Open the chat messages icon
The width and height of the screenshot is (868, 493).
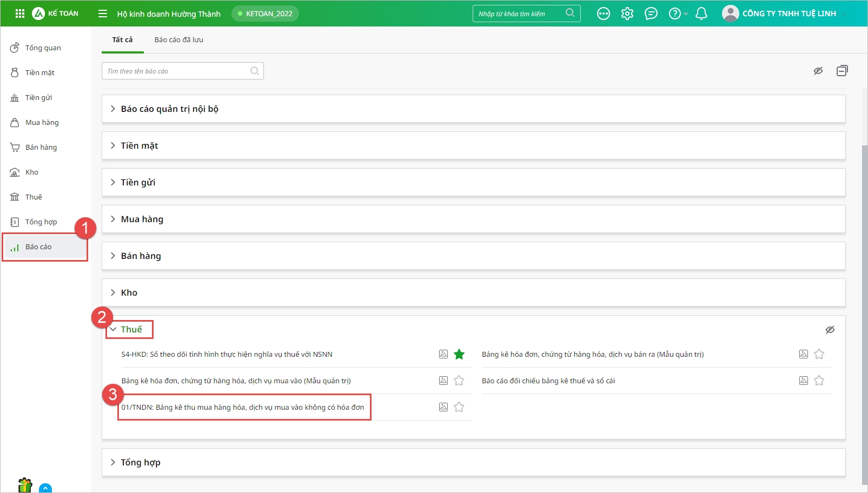[651, 14]
